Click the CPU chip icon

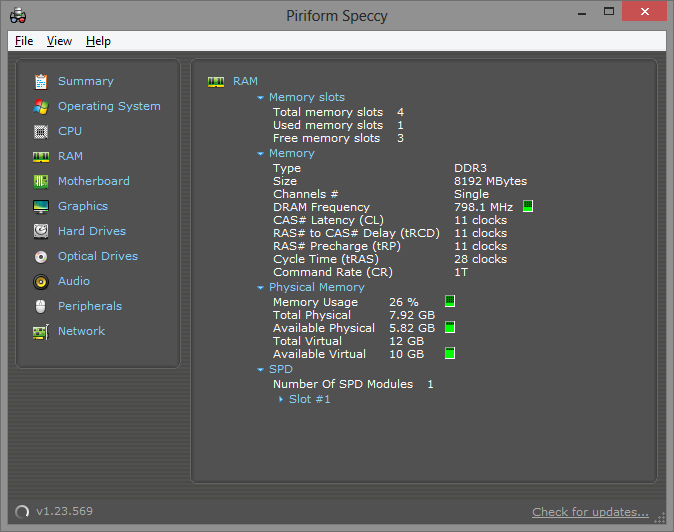pyautogui.click(x=41, y=131)
